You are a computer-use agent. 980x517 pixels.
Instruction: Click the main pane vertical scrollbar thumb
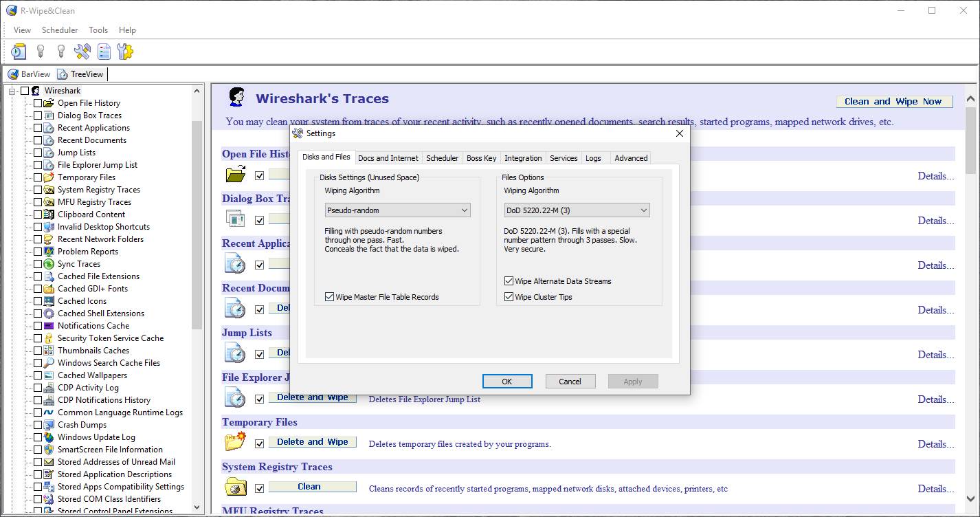[971, 141]
